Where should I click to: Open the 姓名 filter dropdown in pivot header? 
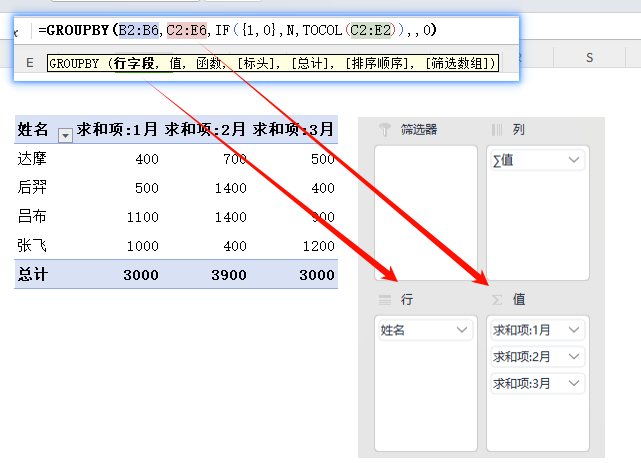point(65,135)
